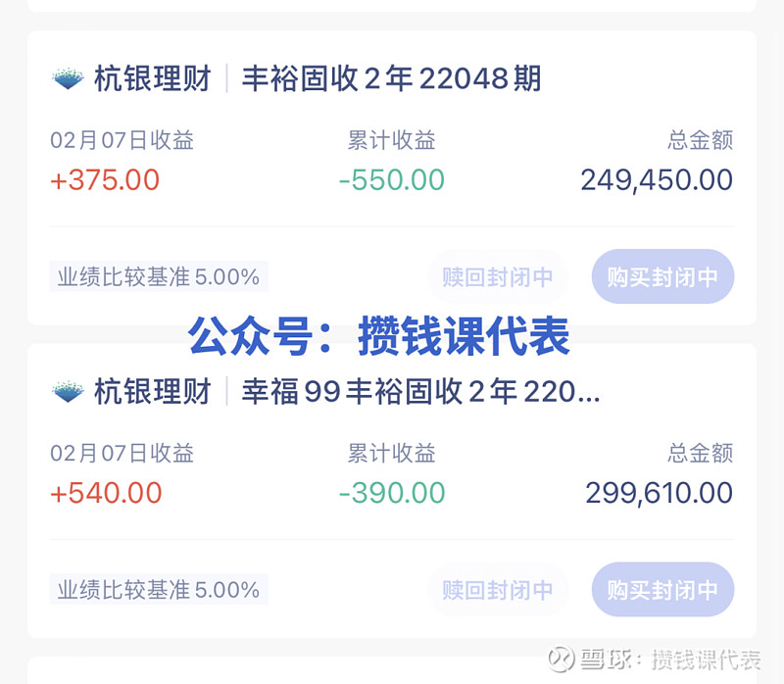Screen dimensions: 784x684
Task: Click the +540.00 daily earnings value
Action: point(106,493)
